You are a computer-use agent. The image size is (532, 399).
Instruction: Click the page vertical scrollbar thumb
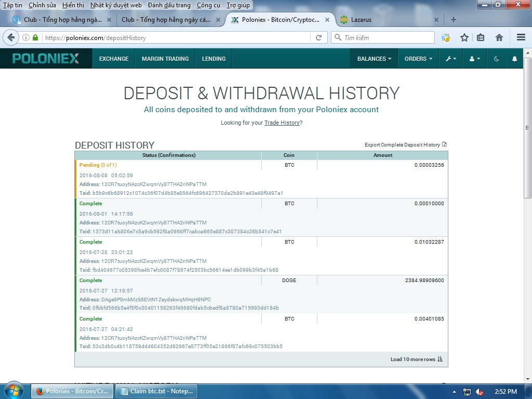tap(527, 128)
